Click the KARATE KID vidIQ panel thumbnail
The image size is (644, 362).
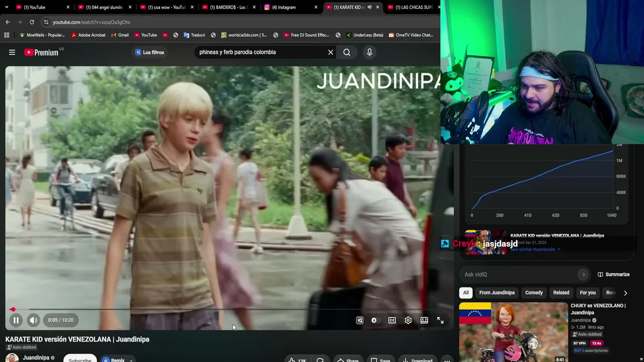(x=485, y=242)
